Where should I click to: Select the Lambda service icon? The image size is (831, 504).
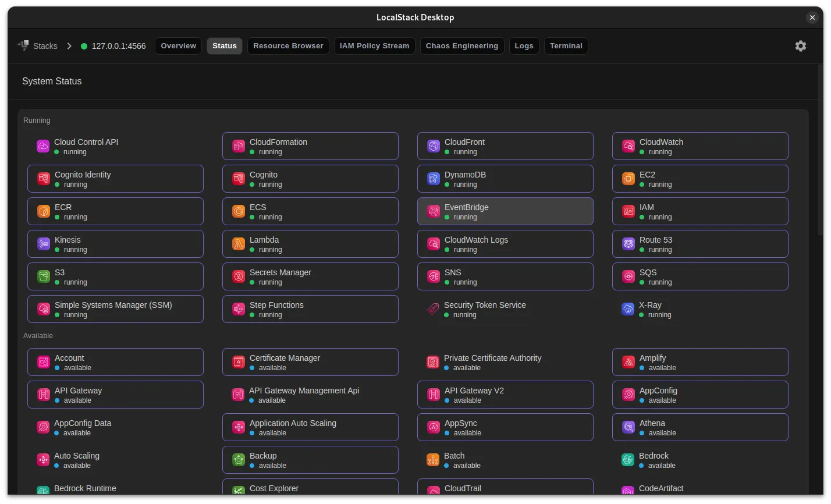[x=238, y=244]
